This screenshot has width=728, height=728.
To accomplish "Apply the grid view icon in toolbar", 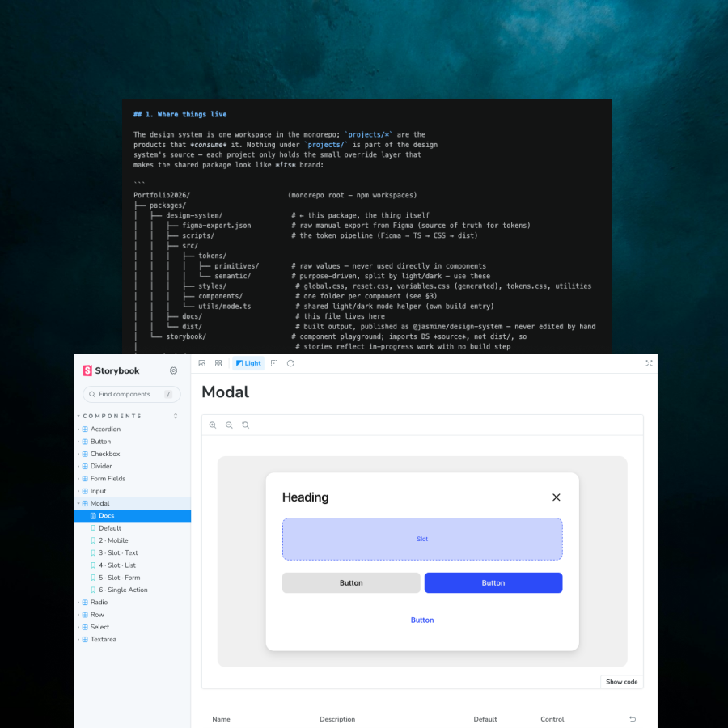I will 218,363.
